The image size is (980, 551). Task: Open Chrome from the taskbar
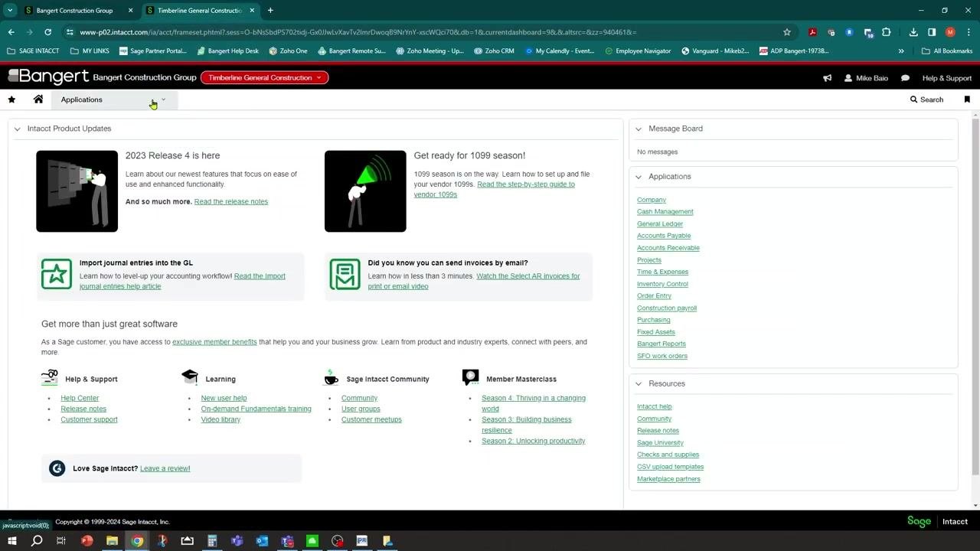137,541
